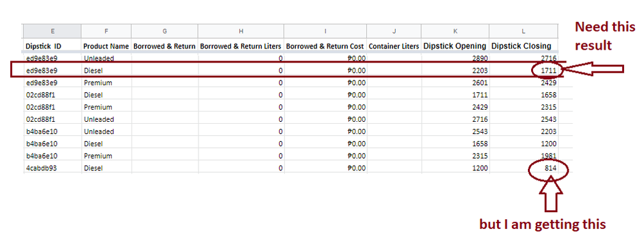Viewport: 644px width, 243px height.
Task: Select column E header
Action: (52, 31)
